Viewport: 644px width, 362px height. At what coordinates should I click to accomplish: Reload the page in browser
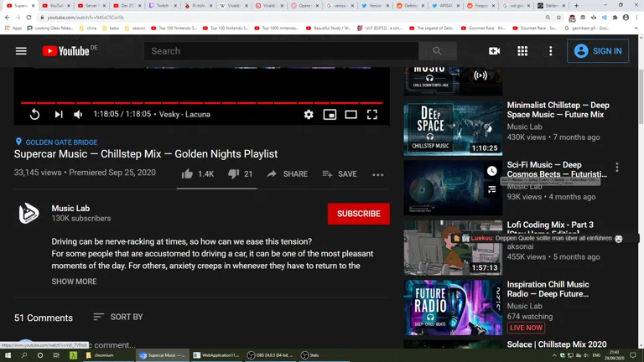click(x=29, y=18)
